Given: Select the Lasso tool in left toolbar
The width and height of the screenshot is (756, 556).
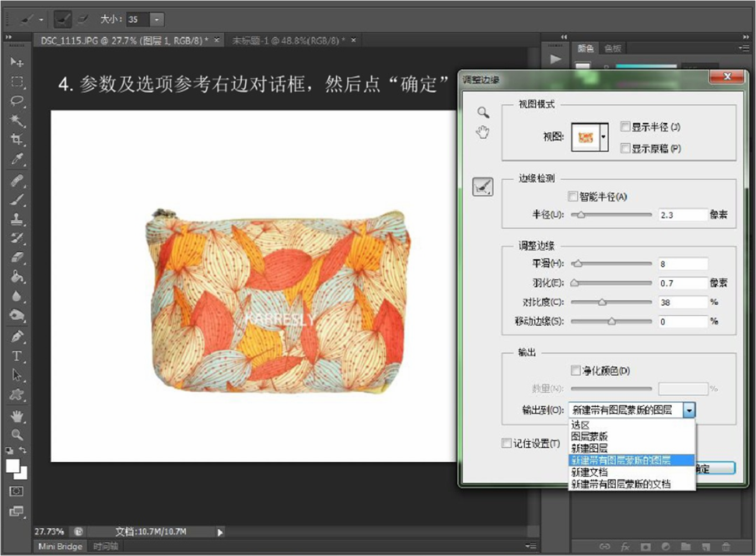Looking at the screenshot, I should pyautogui.click(x=17, y=101).
